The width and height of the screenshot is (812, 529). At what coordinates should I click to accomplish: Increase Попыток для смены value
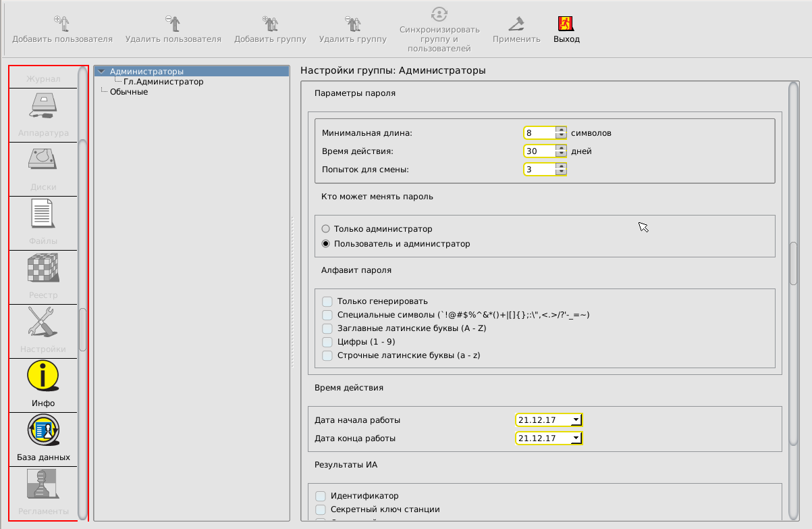pyautogui.click(x=560, y=166)
